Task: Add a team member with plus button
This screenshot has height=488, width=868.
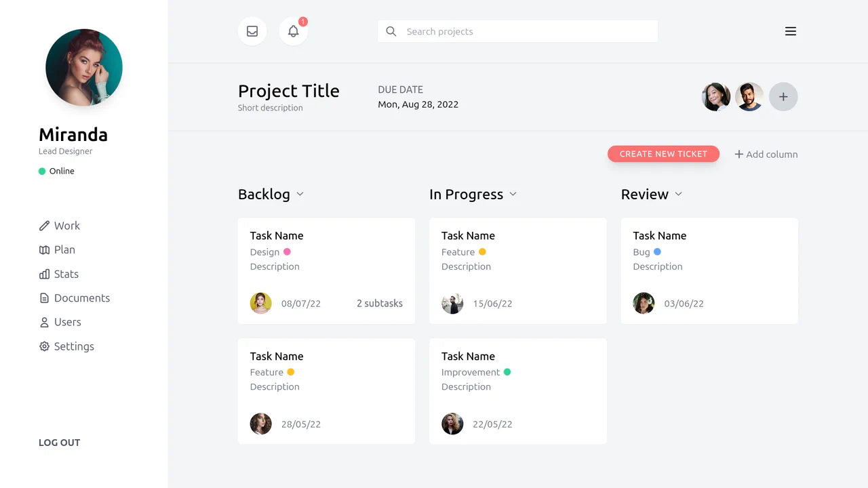Action: pos(783,97)
